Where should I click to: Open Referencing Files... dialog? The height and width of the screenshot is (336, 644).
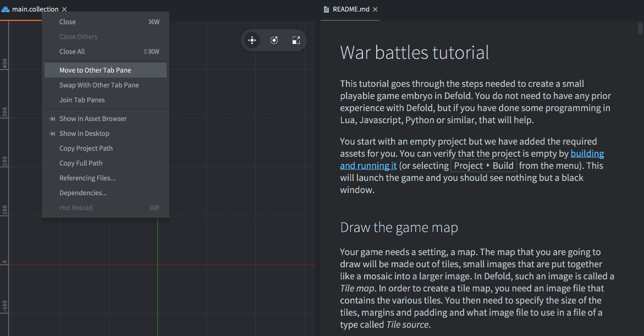coord(87,178)
